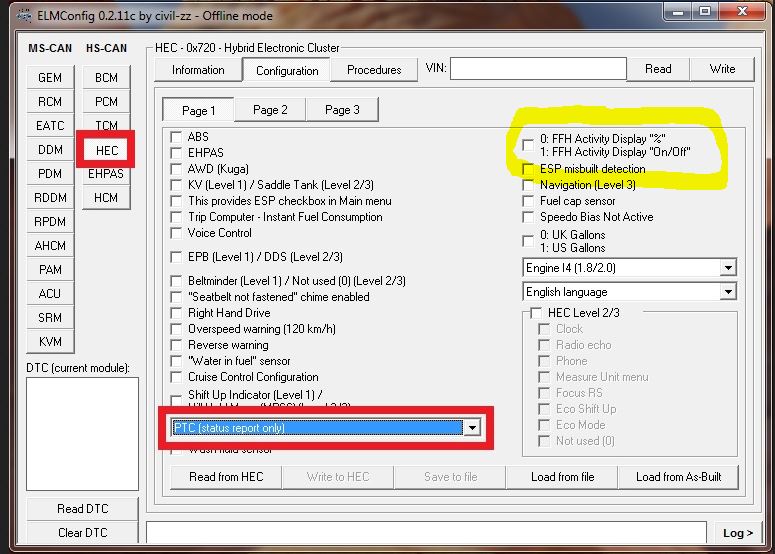Open the Engine I4 (1.8/2.0) dropdown
This screenshot has height=554, width=775.
click(x=727, y=268)
